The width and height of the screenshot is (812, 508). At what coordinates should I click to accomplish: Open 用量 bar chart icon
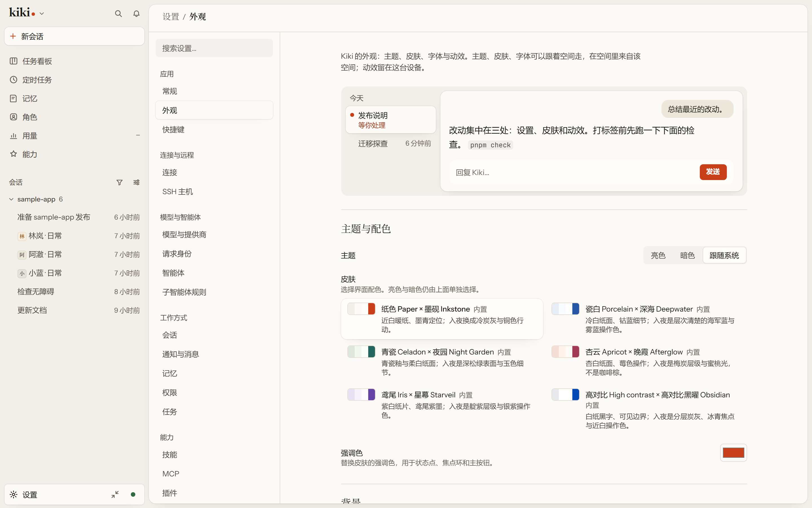pos(14,136)
